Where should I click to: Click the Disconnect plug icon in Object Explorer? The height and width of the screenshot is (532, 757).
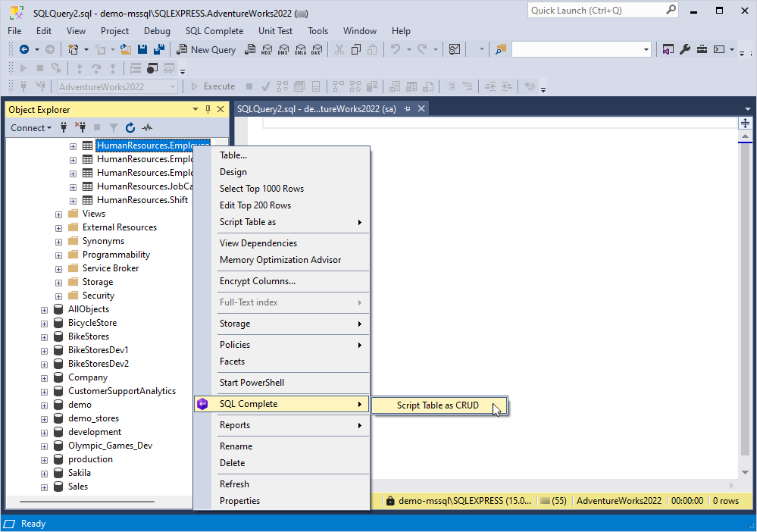pos(80,127)
